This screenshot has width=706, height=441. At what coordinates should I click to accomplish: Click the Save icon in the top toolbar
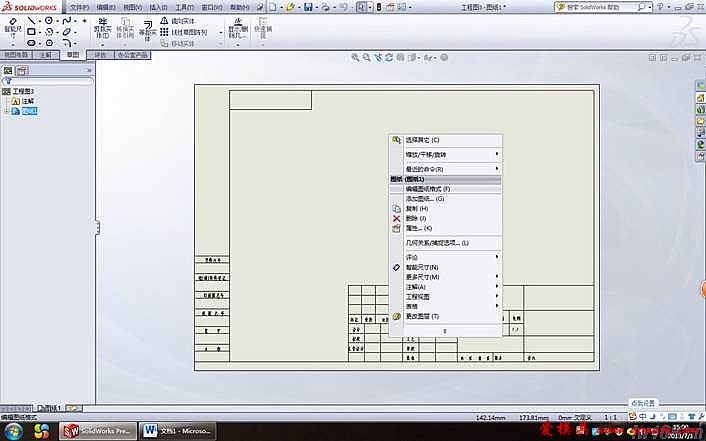[310, 7]
